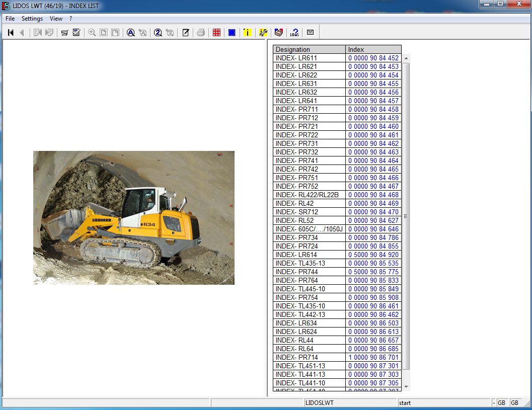
Task: Click the envelope mail icon
Action: click(310, 33)
